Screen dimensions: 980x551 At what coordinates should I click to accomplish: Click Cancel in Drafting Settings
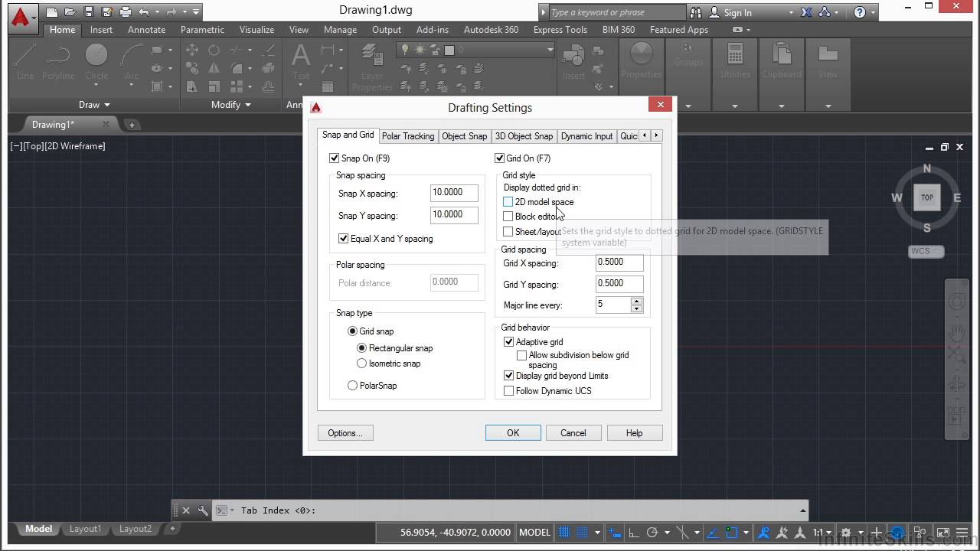pyautogui.click(x=573, y=433)
